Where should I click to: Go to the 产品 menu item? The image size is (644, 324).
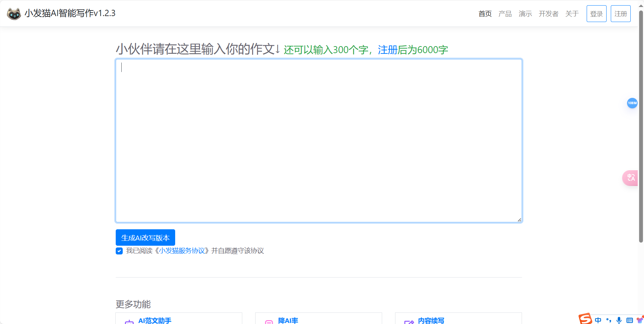point(505,14)
